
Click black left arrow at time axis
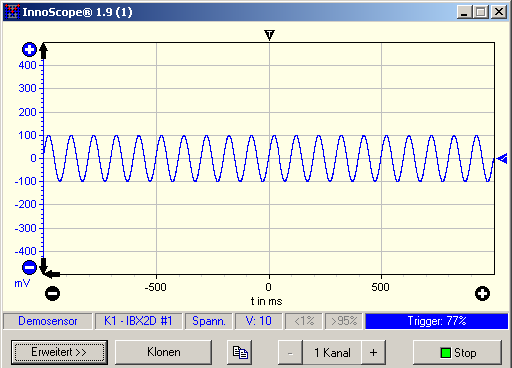(53, 275)
